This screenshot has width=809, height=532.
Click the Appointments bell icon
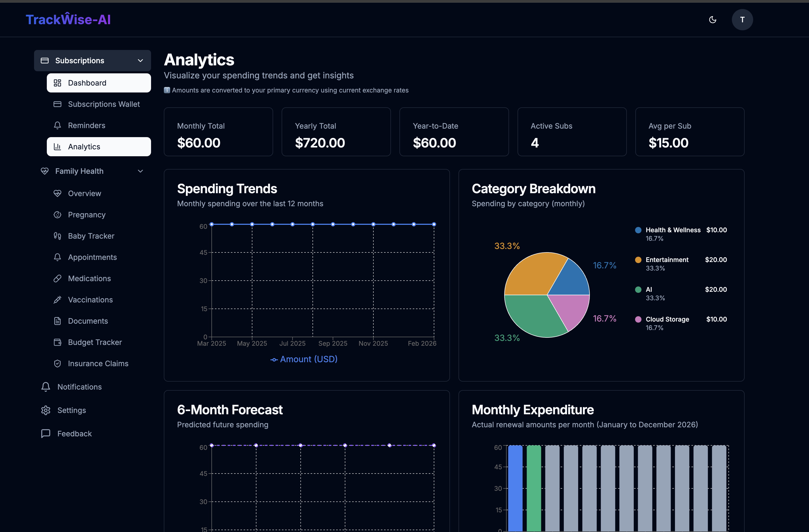pyautogui.click(x=57, y=257)
